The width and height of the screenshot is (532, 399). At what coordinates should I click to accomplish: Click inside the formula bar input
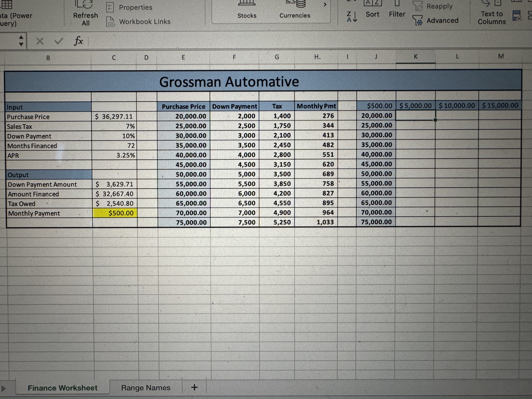coord(289,41)
